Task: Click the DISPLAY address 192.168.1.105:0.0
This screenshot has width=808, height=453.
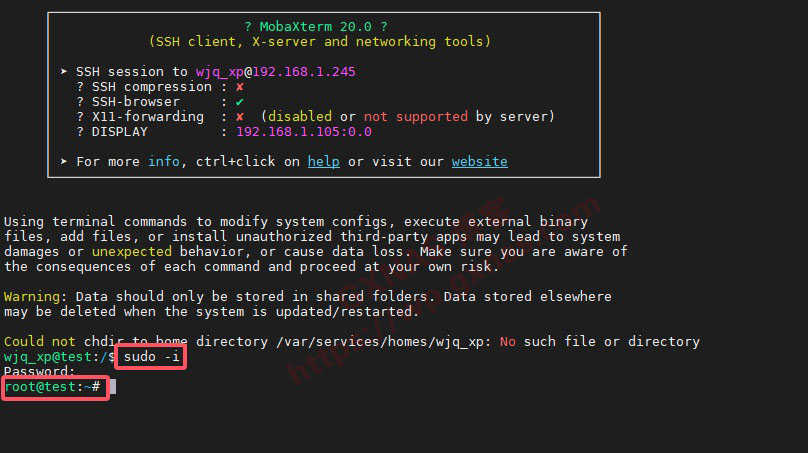Action: 303,132
